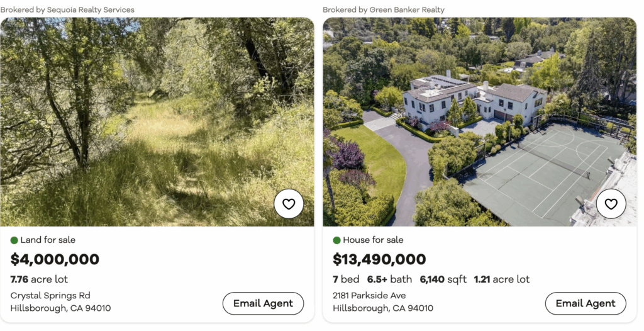Image resolution: width=644 pixels, height=331 pixels.
Task: Click the 7.76 acre lot detail
Action: tap(39, 279)
